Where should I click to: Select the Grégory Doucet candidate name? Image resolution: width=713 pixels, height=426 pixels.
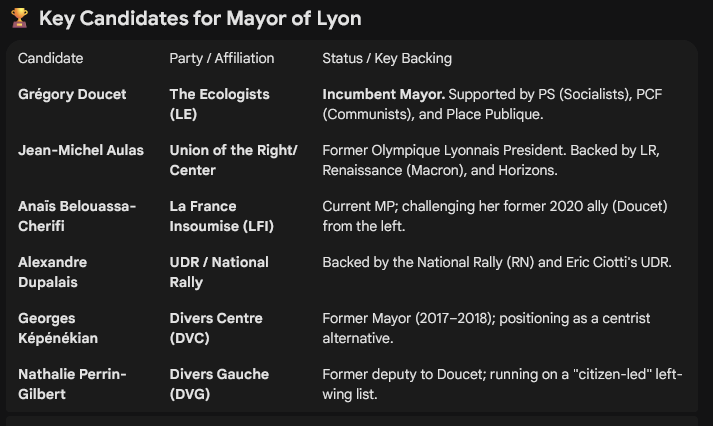(x=72, y=95)
